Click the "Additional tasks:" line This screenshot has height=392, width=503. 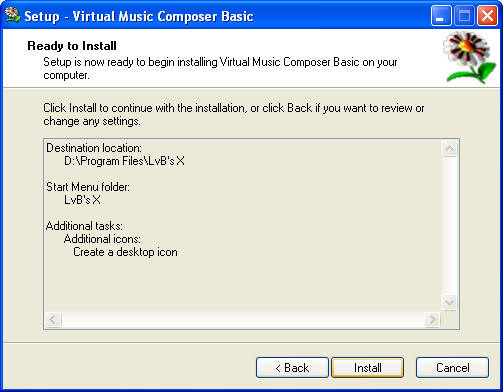(x=84, y=226)
